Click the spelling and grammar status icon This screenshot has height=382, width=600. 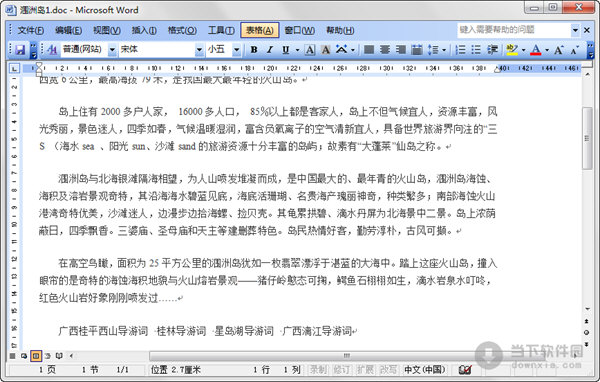465,370
